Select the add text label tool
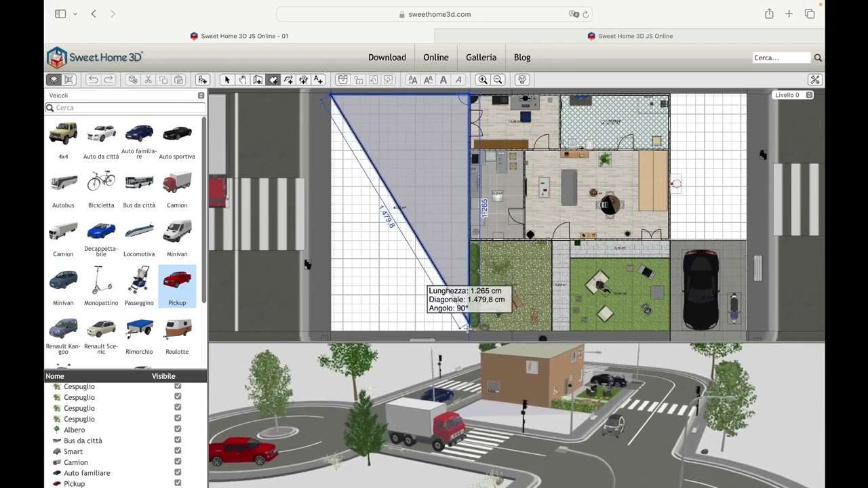 point(319,80)
